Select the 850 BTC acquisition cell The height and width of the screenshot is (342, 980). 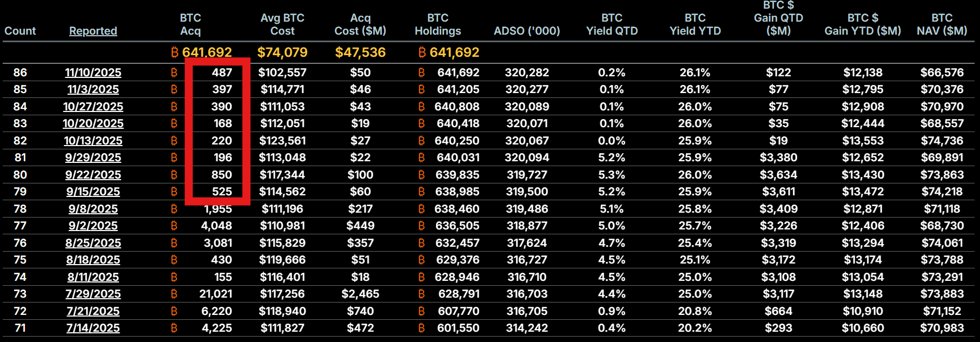click(221, 175)
